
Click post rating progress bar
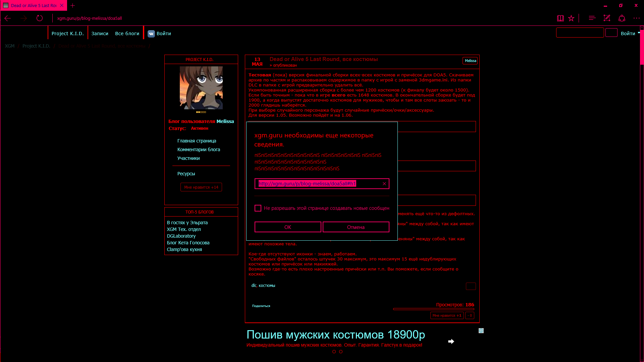pyautogui.click(x=434, y=309)
